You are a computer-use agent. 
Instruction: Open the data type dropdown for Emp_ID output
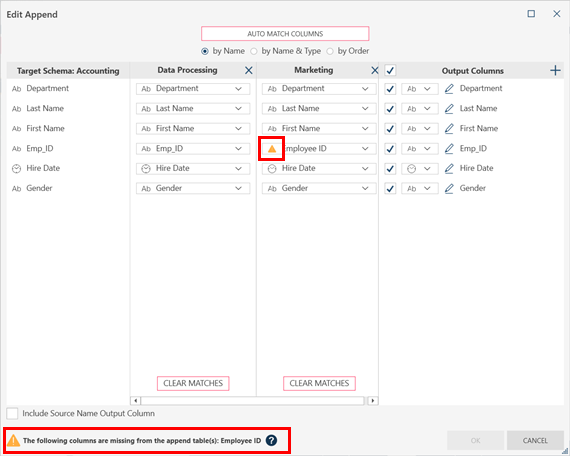coord(420,149)
